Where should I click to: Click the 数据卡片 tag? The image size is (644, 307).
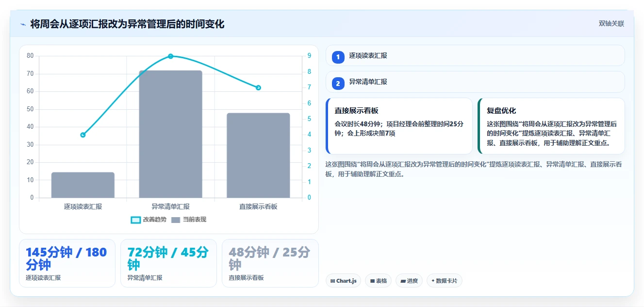(x=445, y=281)
